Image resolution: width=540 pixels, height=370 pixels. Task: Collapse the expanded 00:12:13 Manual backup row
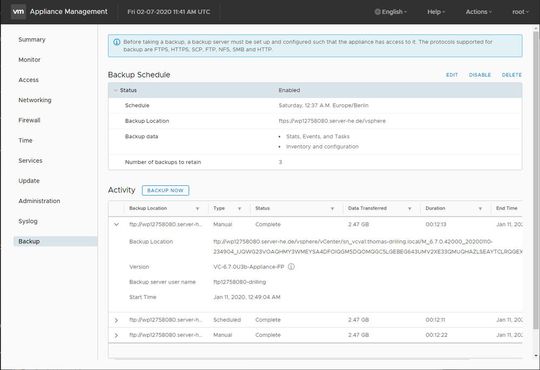coord(116,224)
